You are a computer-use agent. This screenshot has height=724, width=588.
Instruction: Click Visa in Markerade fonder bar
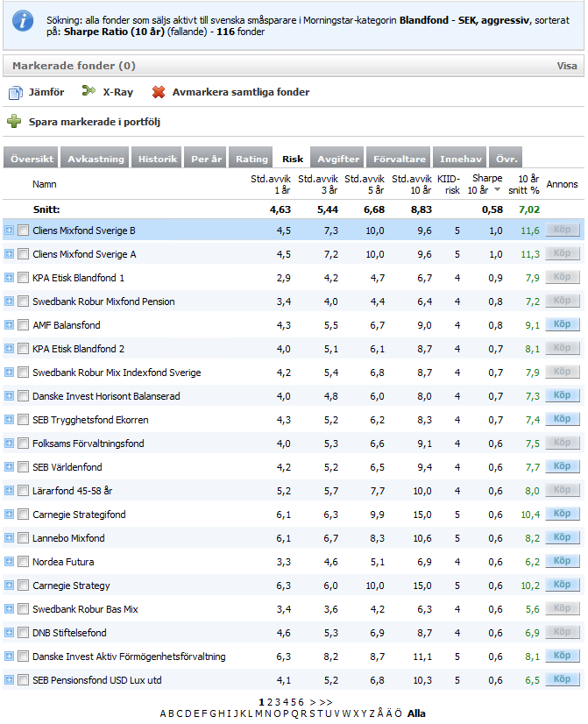[x=566, y=66]
